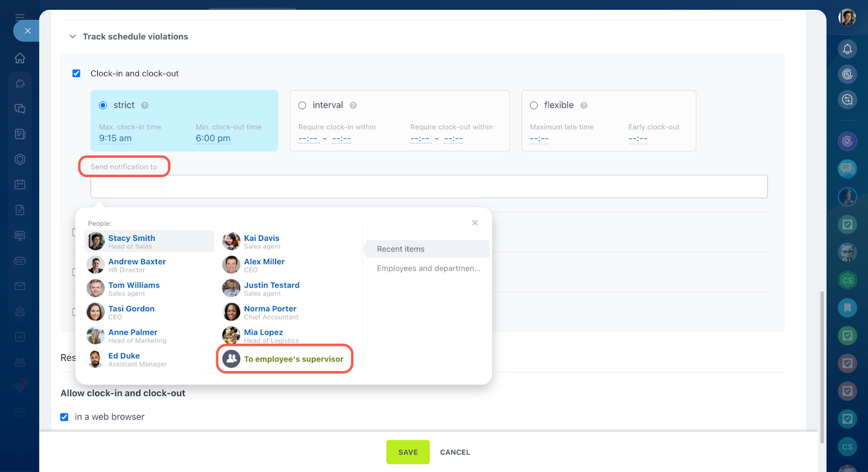Select the flexible radio option

coord(534,105)
